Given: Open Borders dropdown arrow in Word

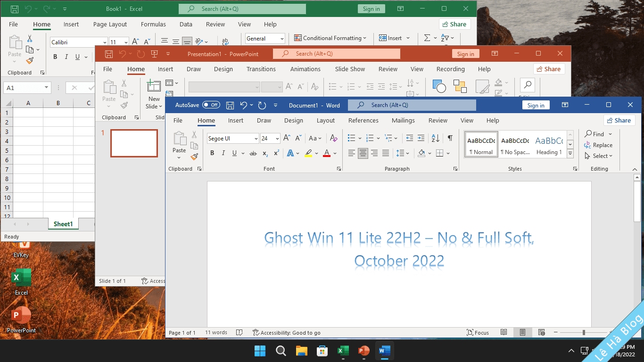Looking at the screenshot, I should click(448, 153).
